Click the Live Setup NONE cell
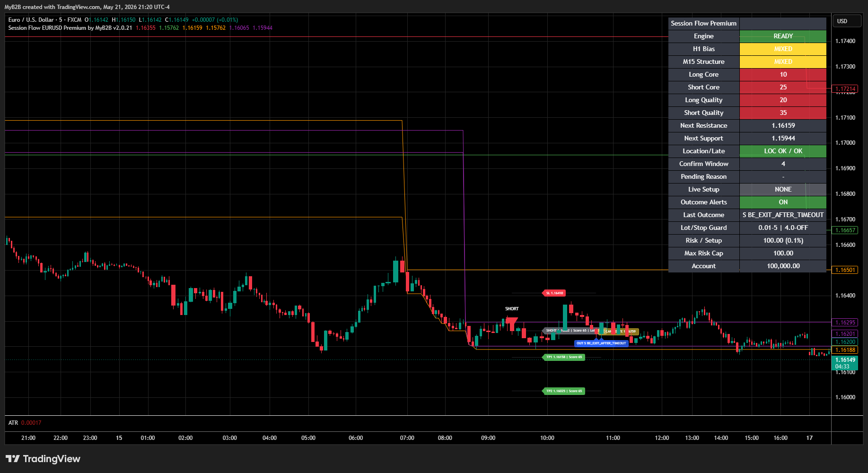 783,190
